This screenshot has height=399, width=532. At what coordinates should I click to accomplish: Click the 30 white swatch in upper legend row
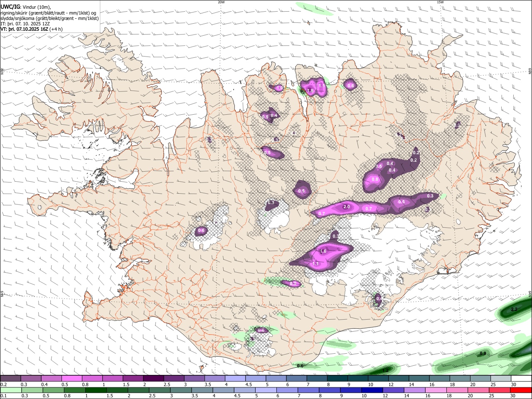pyautogui.click(x=522, y=379)
